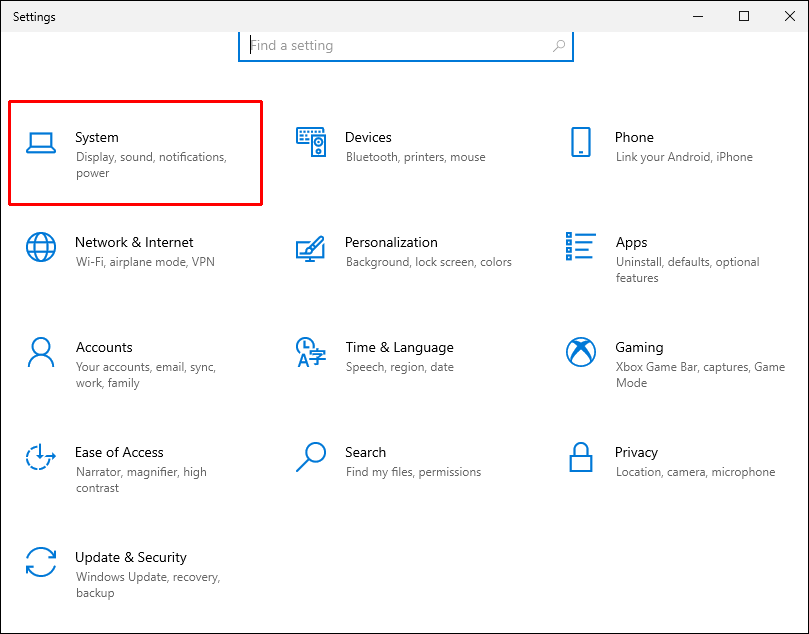
Task: Click the magnifier in the Find a setting box
Action: [x=558, y=46]
